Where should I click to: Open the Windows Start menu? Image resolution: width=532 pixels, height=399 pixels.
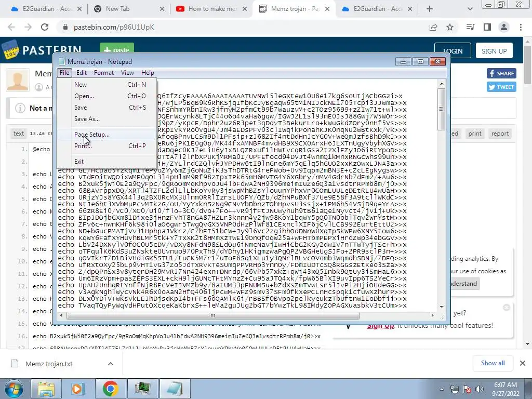click(14, 389)
